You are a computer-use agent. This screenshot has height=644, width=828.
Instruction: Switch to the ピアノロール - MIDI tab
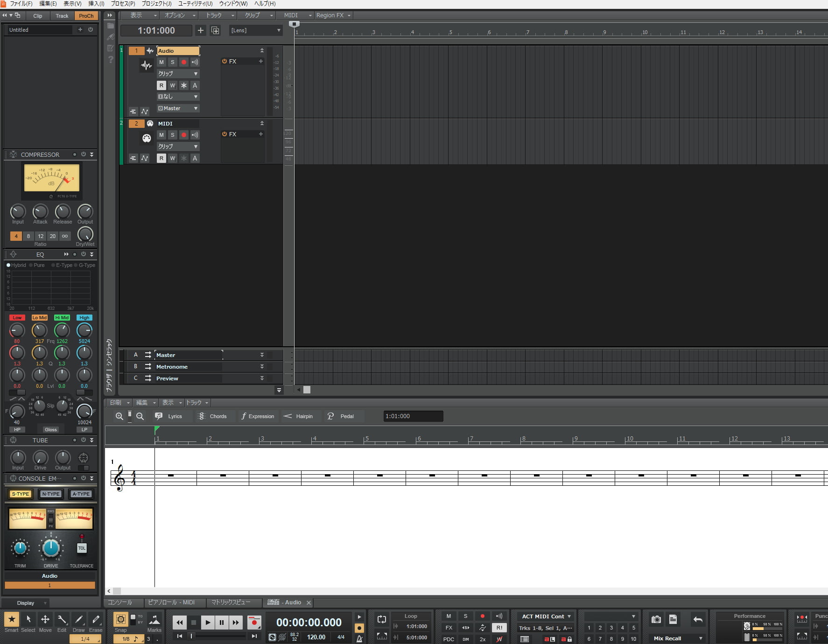(x=171, y=602)
